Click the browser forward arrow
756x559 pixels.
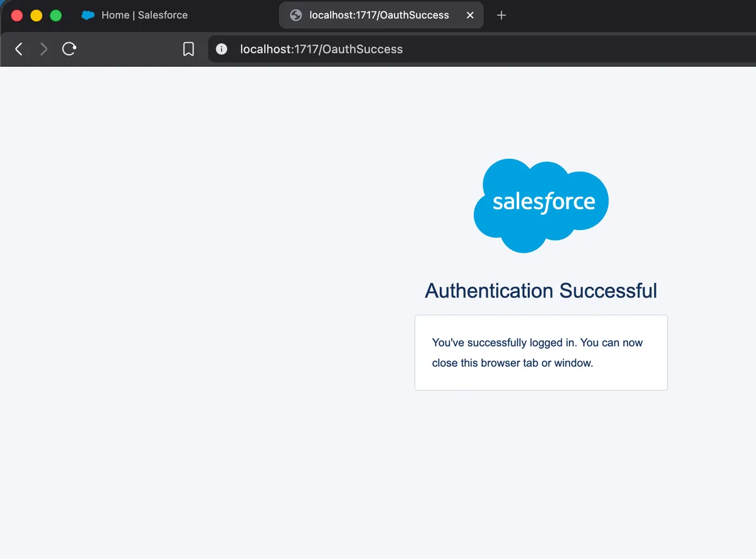43,49
